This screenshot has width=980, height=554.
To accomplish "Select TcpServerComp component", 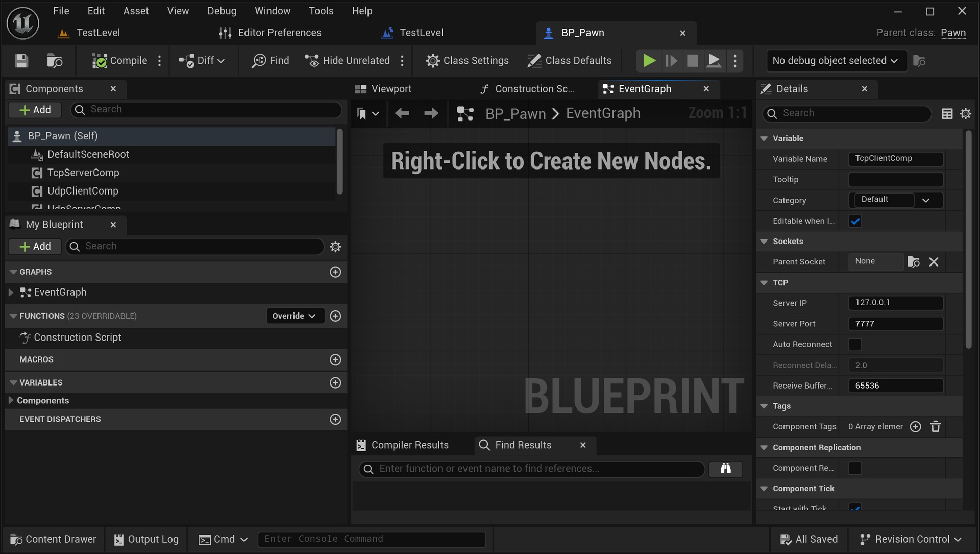I will coord(83,173).
